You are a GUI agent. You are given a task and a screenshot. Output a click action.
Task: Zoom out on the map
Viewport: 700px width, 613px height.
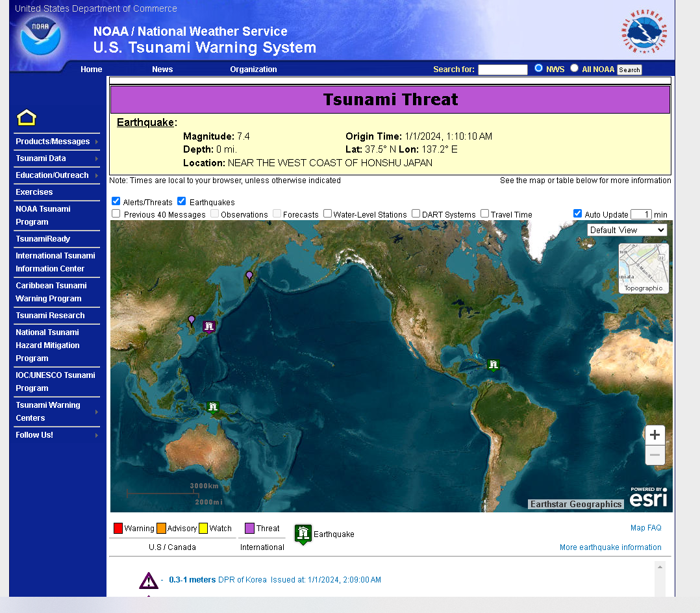click(655, 455)
